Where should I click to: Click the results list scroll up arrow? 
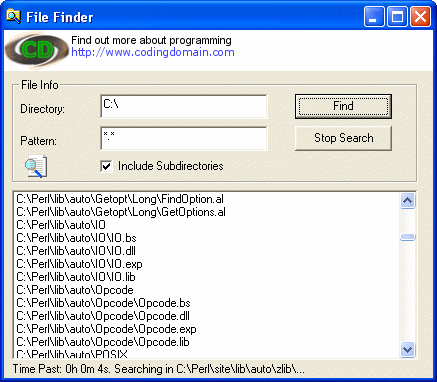[407, 201]
